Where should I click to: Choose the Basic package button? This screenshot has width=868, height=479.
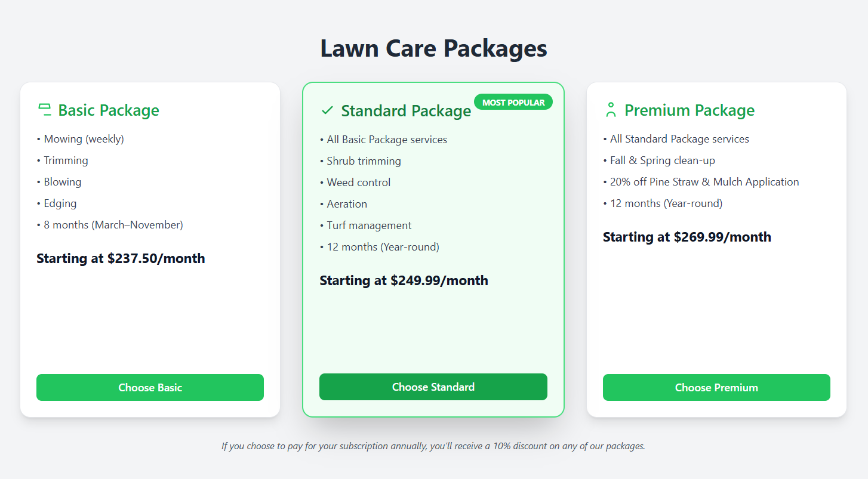(150, 387)
